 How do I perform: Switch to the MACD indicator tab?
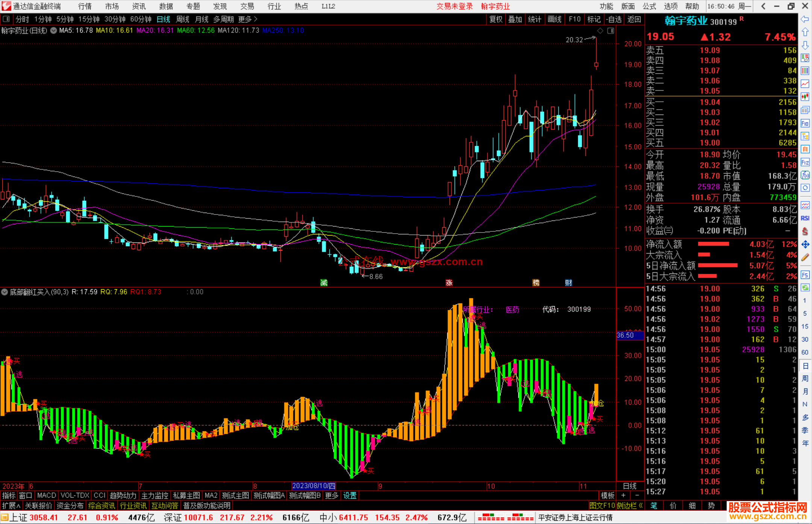pyautogui.click(x=47, y=495)
